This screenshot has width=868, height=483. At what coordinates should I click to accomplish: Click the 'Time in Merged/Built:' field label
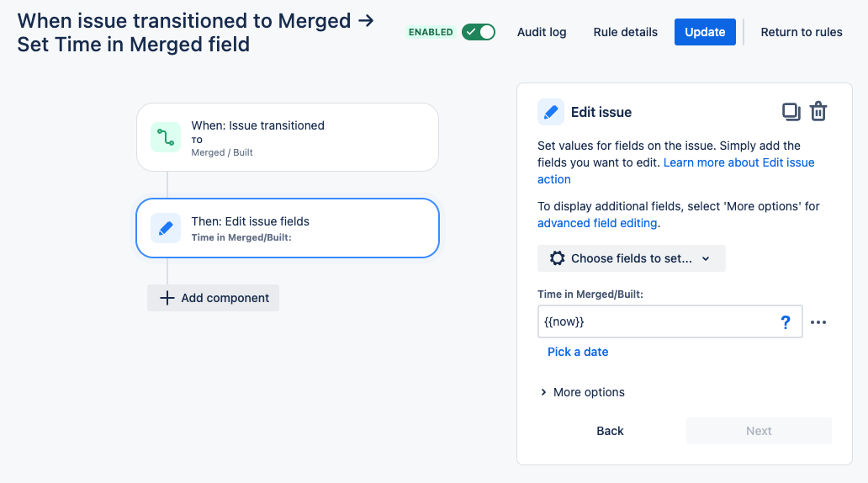(590, 295)
